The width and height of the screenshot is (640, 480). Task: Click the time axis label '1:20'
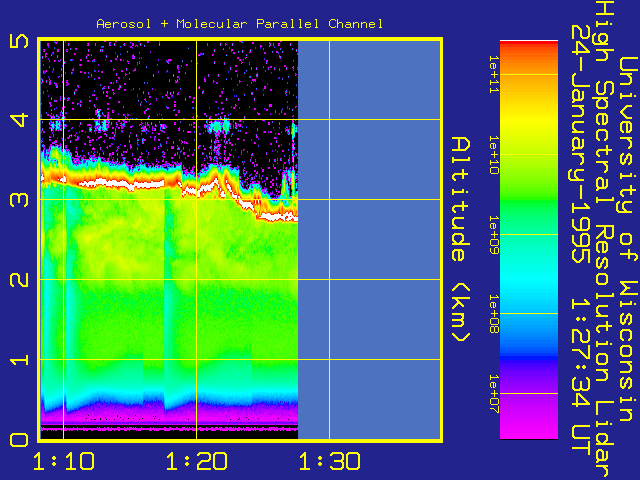click(196, 461)
